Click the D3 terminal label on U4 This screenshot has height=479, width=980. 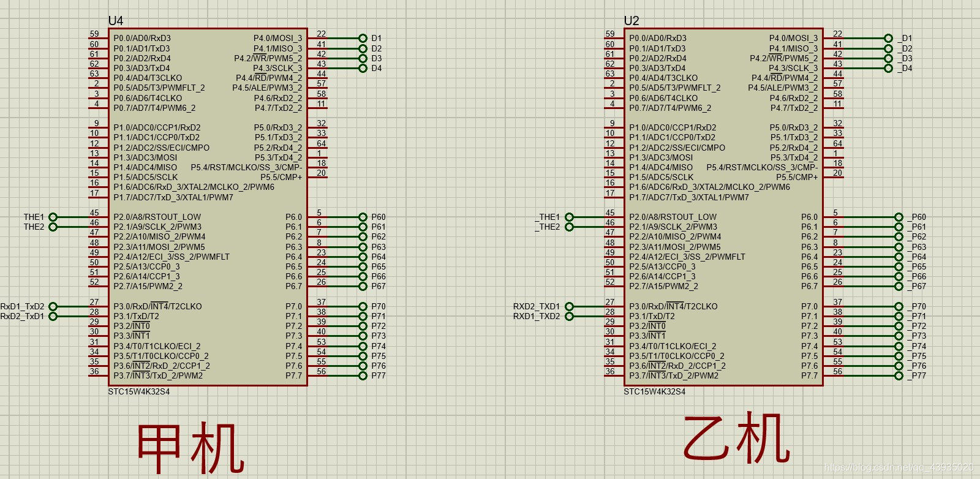[x=376, y=58]
